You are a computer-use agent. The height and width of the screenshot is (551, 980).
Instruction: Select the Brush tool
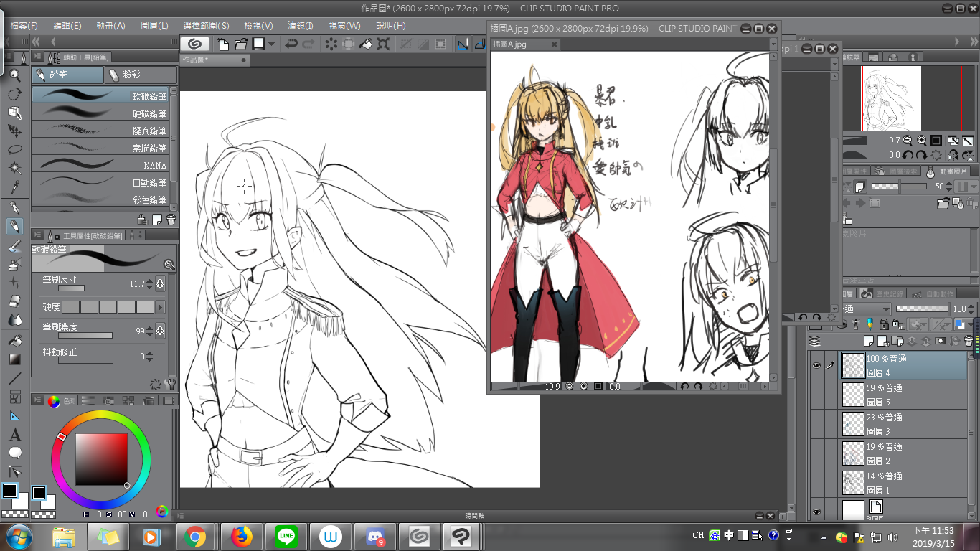coord(14,247)
